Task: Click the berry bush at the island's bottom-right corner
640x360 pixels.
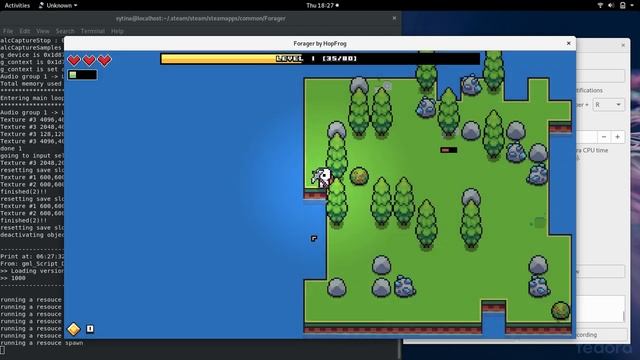Action: click(560, 310)
